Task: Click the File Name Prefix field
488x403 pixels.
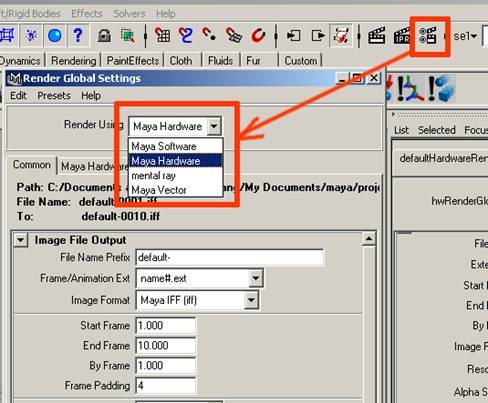Action: [x=230, y=257]
